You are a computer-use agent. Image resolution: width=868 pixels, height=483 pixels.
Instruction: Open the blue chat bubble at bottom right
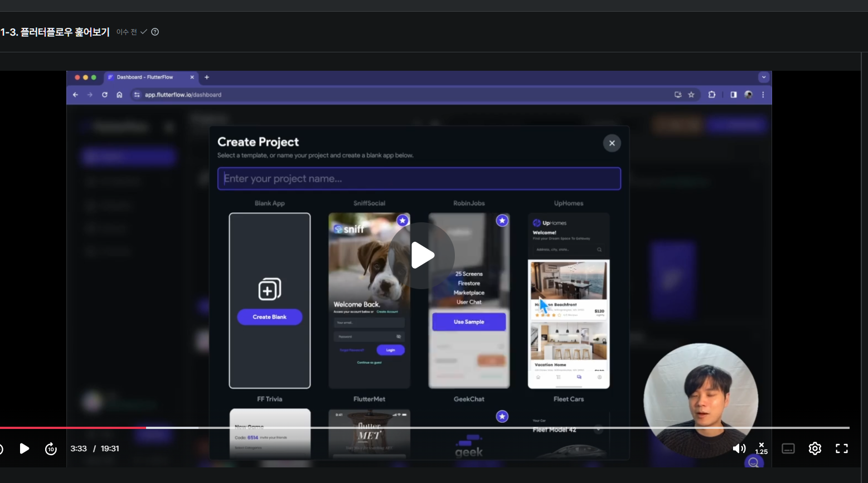[753, 462]
